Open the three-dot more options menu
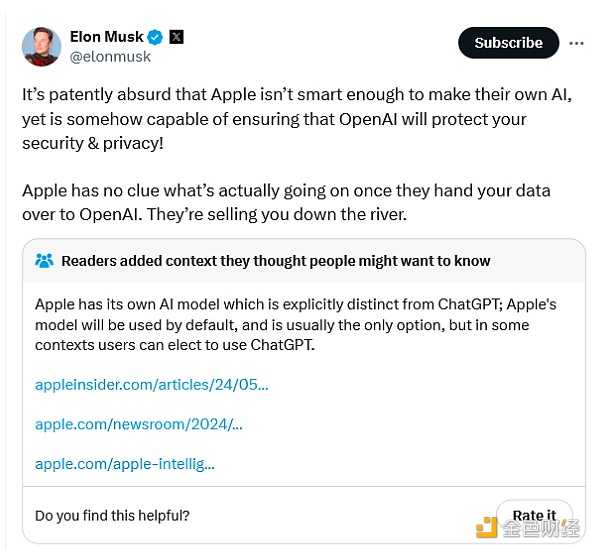 [x=576, y=43]
